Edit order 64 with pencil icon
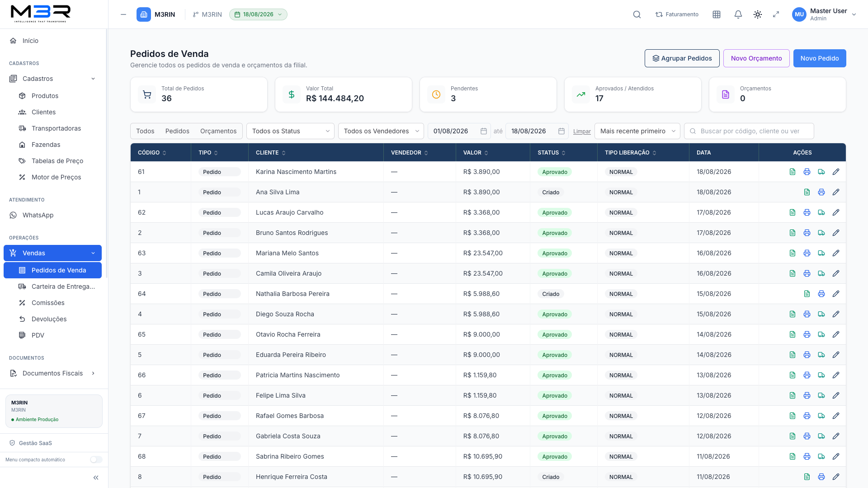 click(x=836, y=294)
